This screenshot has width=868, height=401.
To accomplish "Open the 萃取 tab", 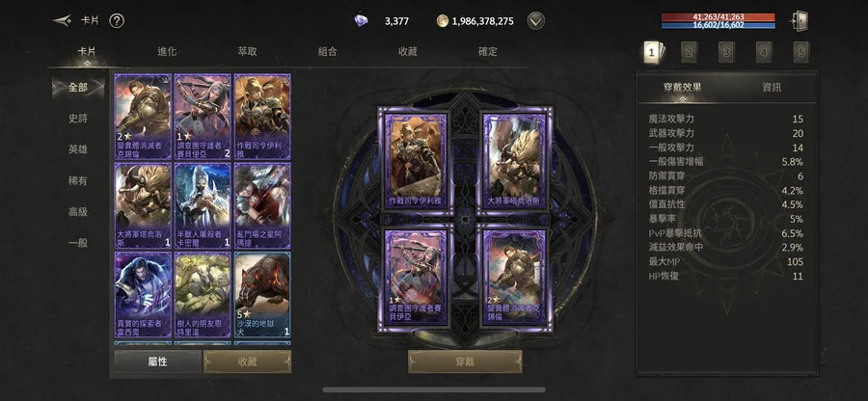I will [248, 51].
